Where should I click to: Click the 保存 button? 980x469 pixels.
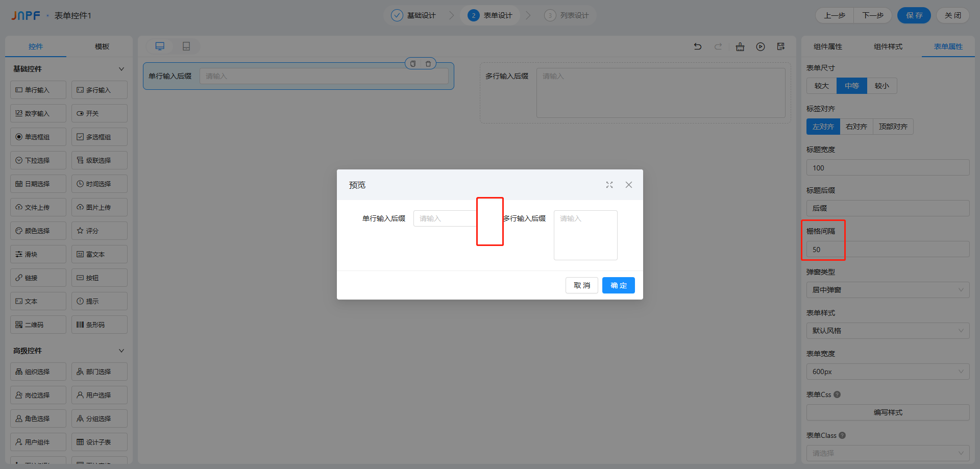pos(914,15)
